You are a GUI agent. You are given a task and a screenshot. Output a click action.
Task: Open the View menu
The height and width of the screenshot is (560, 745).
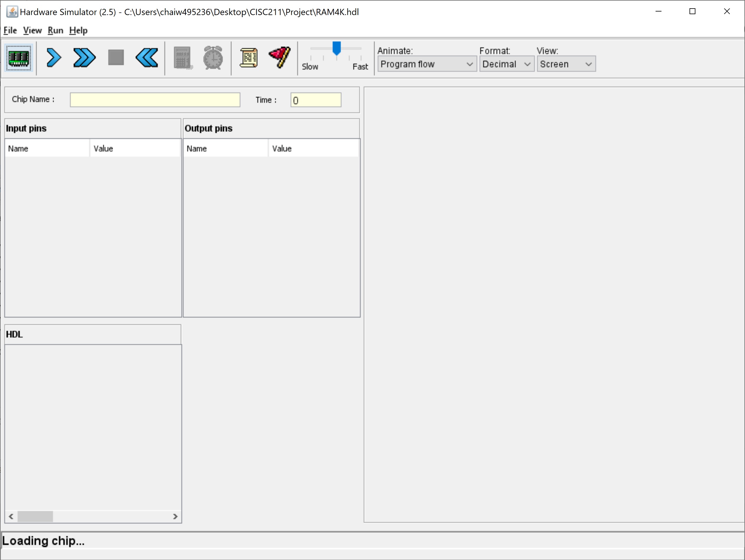(x=32, y=30)
